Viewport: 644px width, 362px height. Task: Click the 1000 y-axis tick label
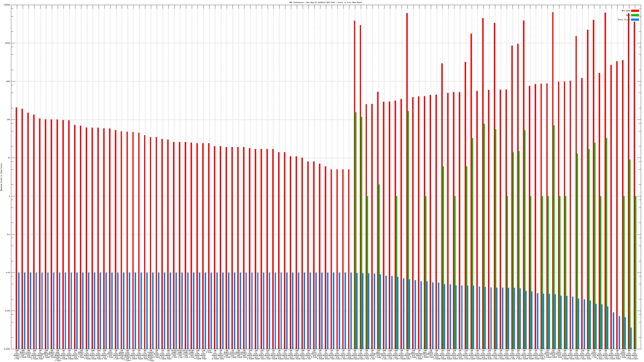[x=8, y=81]
